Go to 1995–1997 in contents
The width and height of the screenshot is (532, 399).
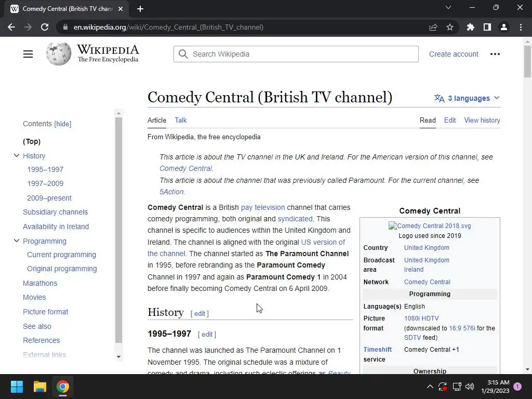pos(45,169)
